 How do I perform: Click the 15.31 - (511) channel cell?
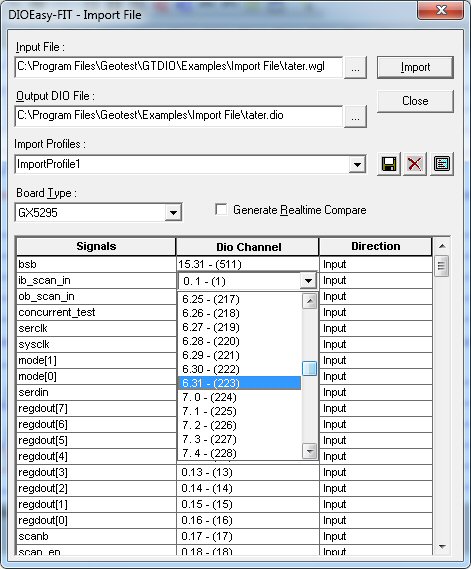point(248,264)
